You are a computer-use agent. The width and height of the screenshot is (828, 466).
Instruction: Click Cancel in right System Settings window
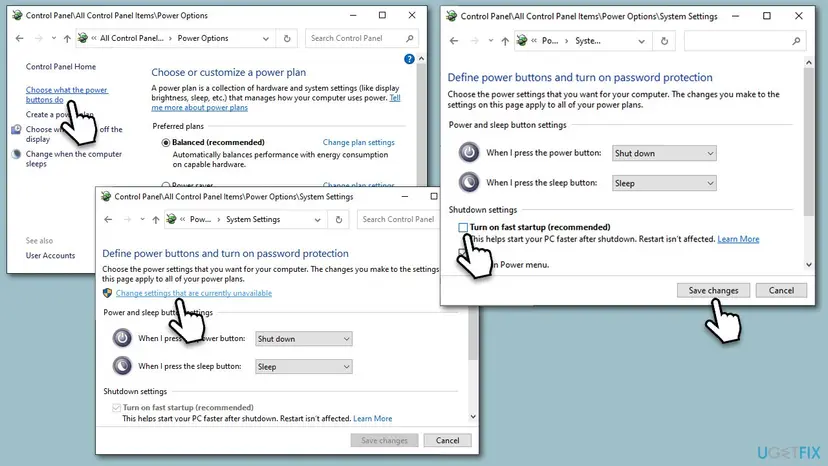pyautogui.click(x=781, y=290)
